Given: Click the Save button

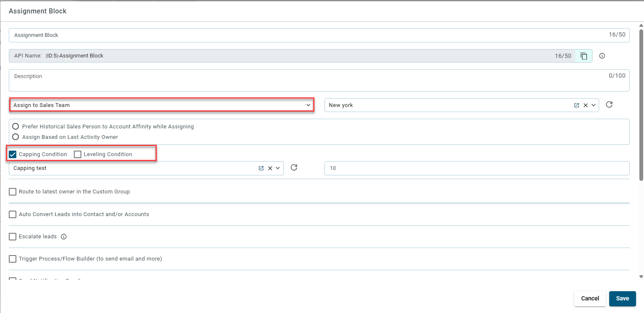Looking at the screenshot, I should 622,298.
